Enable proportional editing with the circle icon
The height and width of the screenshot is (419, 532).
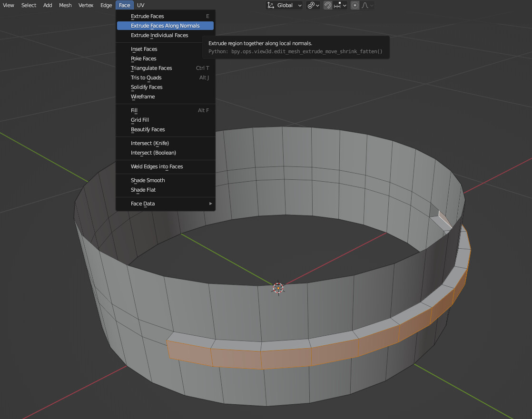point(355,5)
